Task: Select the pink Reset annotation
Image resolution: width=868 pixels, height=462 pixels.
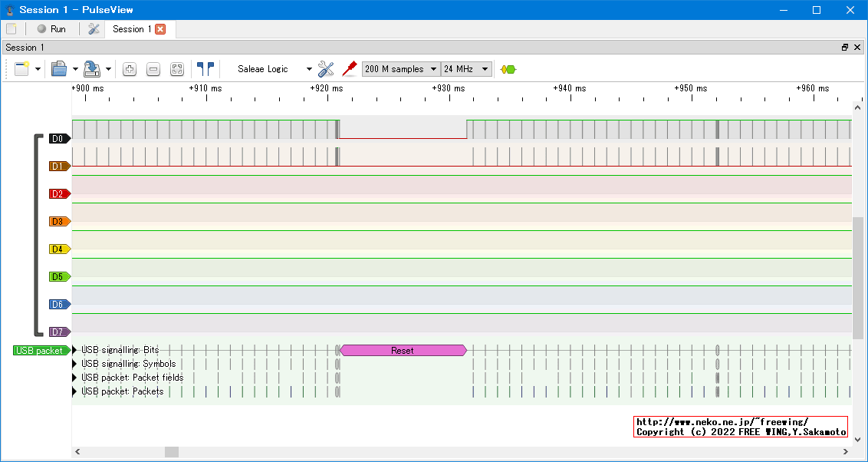Action: [x=403, y=351]
